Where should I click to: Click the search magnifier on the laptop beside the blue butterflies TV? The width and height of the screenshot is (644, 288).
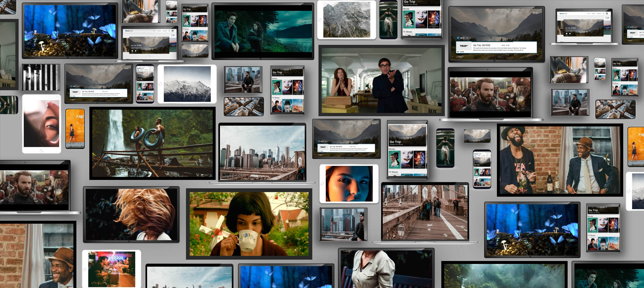click(169, 31)
